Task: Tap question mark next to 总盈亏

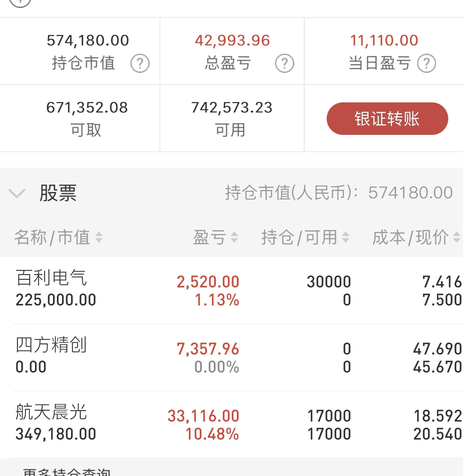Action: click(x=285, y=63)
